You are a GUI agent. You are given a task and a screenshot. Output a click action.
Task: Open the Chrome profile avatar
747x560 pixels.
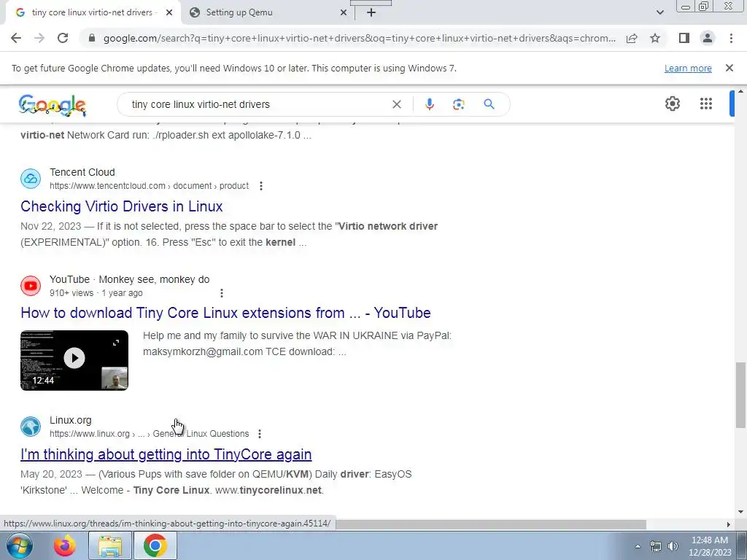[708, 38]
